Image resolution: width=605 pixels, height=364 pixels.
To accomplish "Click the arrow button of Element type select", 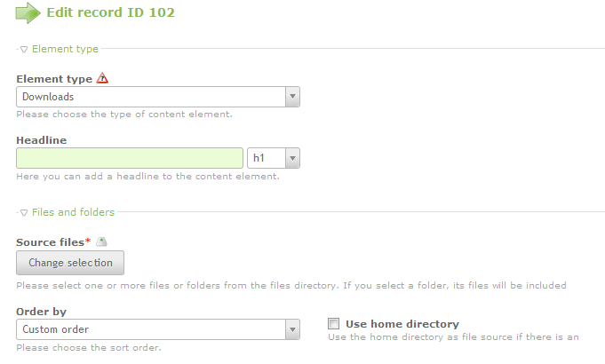I will 291,97.
